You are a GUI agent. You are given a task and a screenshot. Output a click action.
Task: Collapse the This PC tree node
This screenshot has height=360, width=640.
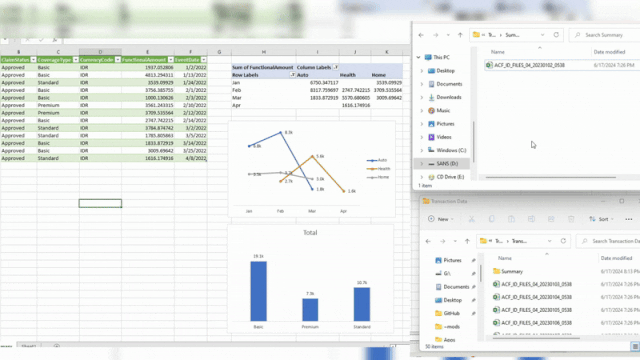pos(418,58)
